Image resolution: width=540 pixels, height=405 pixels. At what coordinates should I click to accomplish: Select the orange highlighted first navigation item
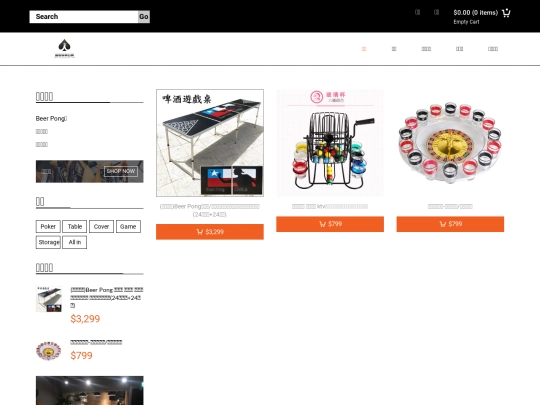(364, 49)
